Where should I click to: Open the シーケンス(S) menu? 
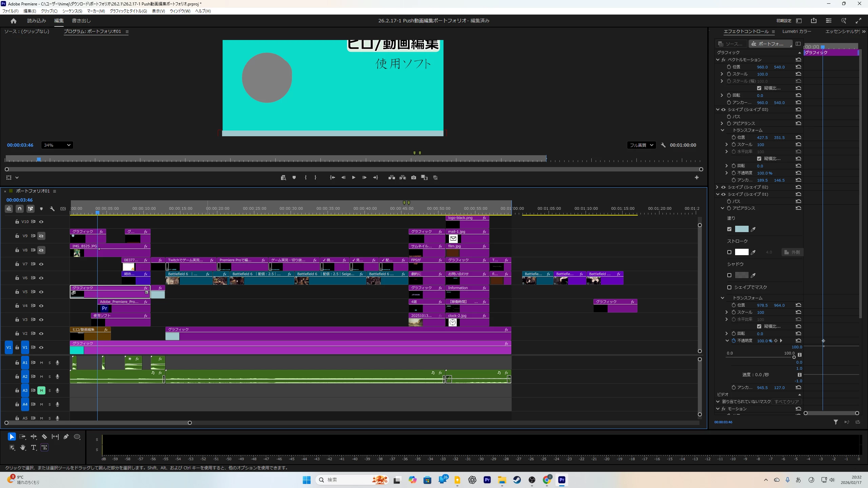(x=72, y=11)
